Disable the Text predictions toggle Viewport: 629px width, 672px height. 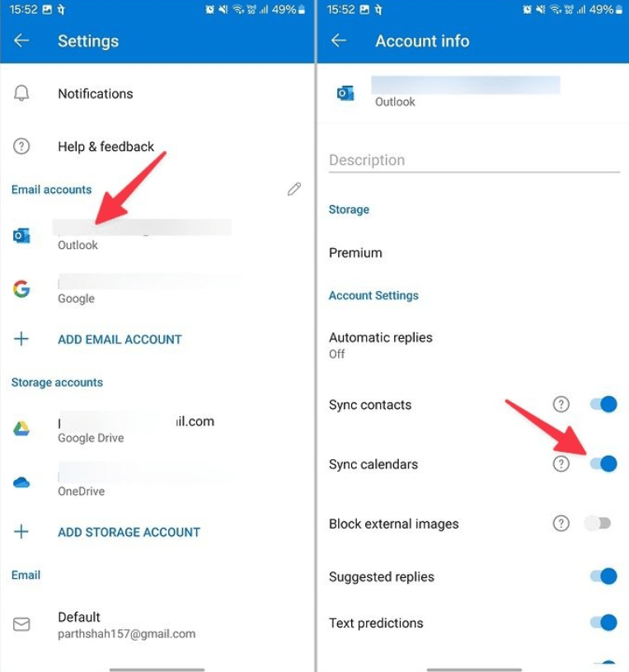coord(603,623)
